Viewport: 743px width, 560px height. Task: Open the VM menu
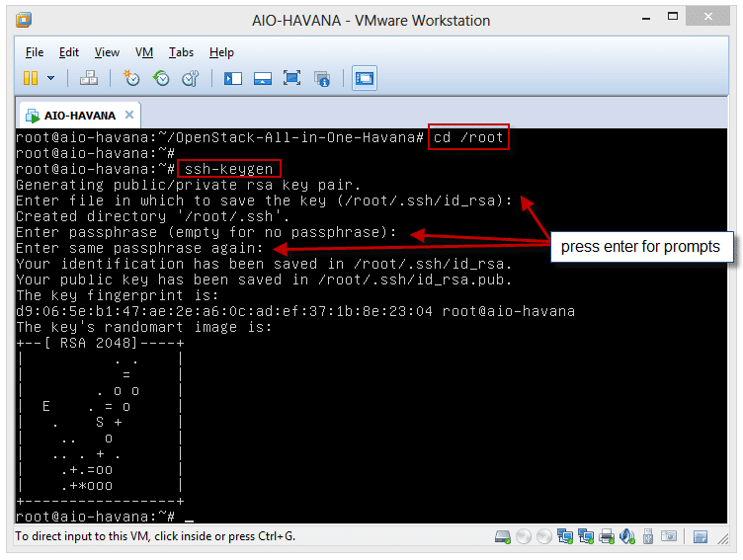[144, 52]
